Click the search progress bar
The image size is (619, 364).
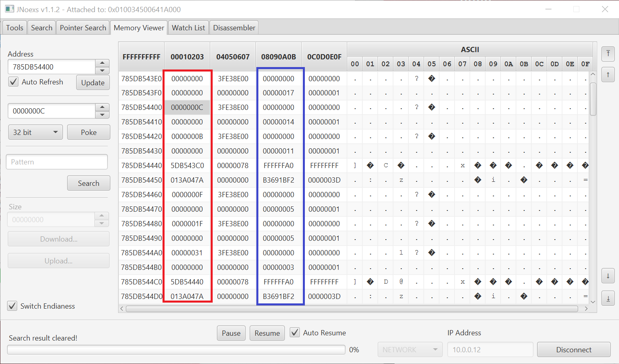[176, 349]
